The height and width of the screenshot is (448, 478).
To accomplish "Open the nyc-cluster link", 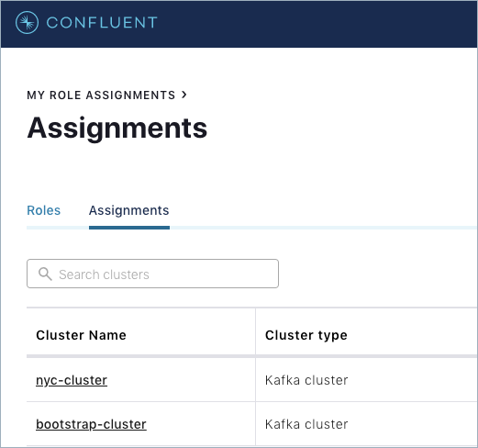I will [x=72, y=380].
